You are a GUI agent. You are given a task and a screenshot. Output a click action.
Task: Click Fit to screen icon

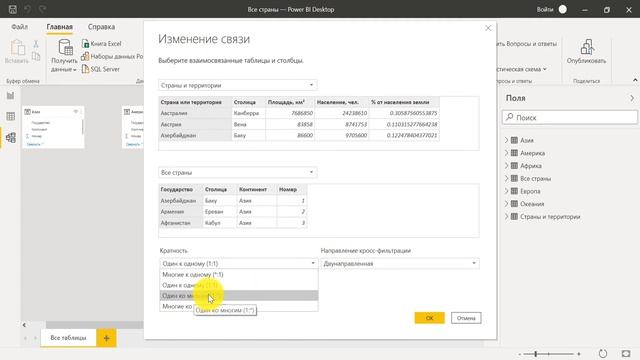click(x=626, y=353)
